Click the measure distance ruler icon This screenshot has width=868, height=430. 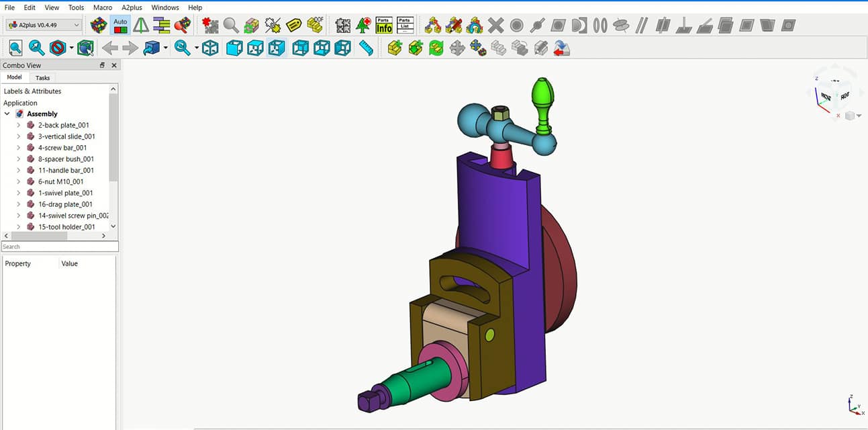(x=366, y=48)
